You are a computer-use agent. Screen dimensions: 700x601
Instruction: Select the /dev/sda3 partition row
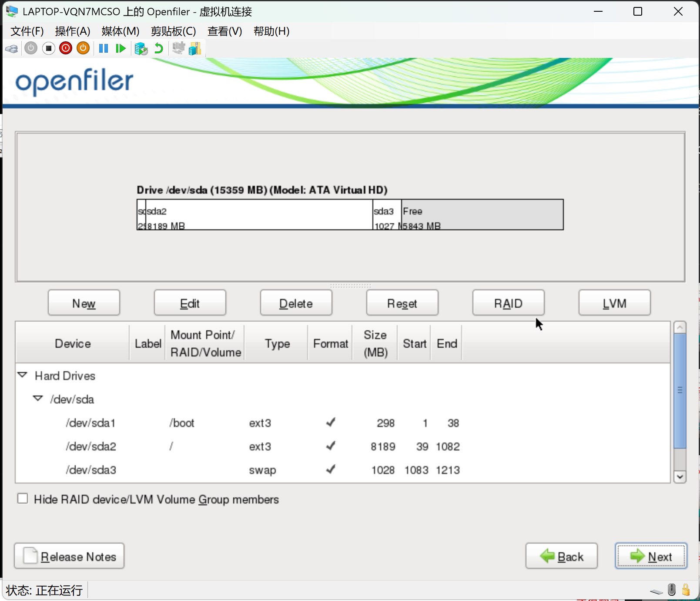click(x=343, y=470)
